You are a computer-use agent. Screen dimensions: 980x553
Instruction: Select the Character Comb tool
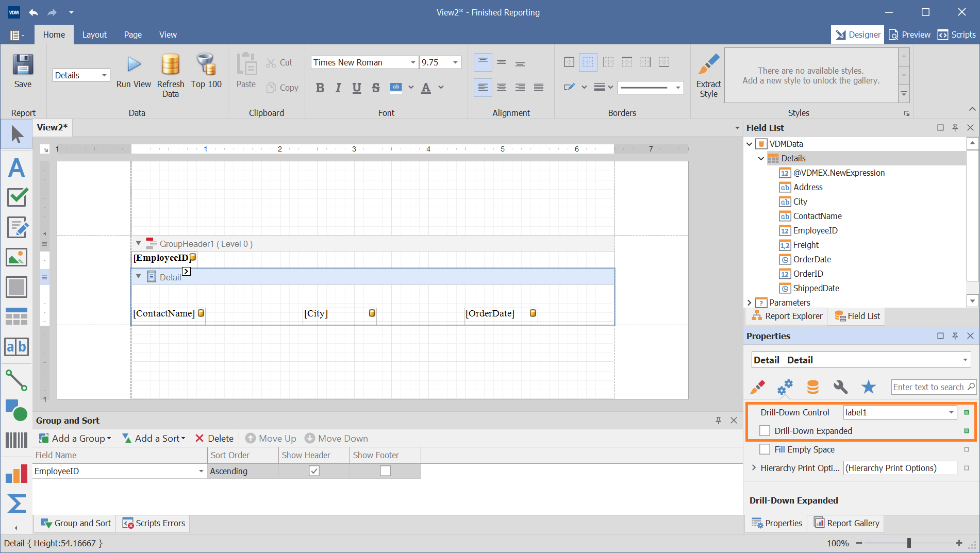pos(17,347)
